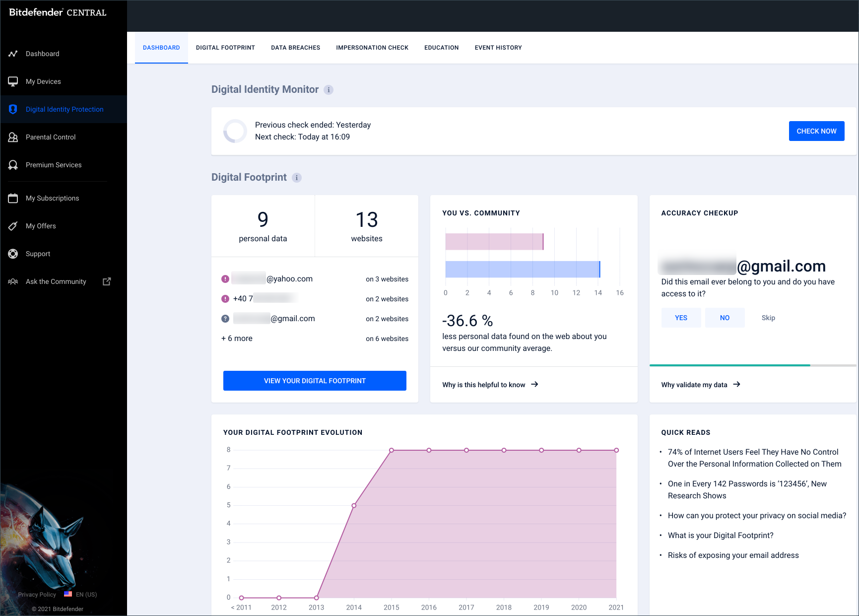This screenshot has width=859, height=616.
Task: Skip the accuracy checkup question
Action: [768, 318]
